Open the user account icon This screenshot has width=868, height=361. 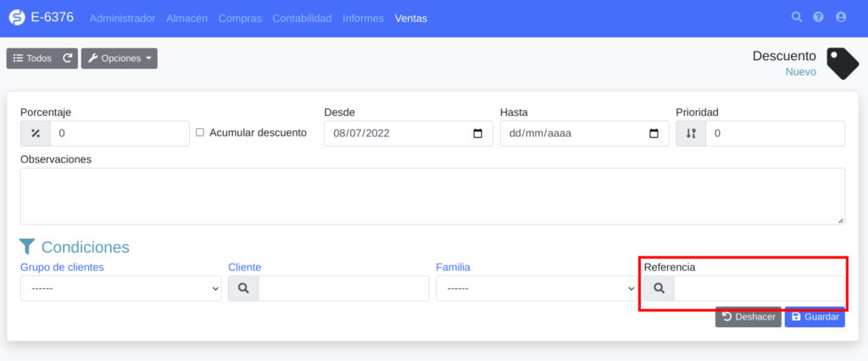coord(840,17)
